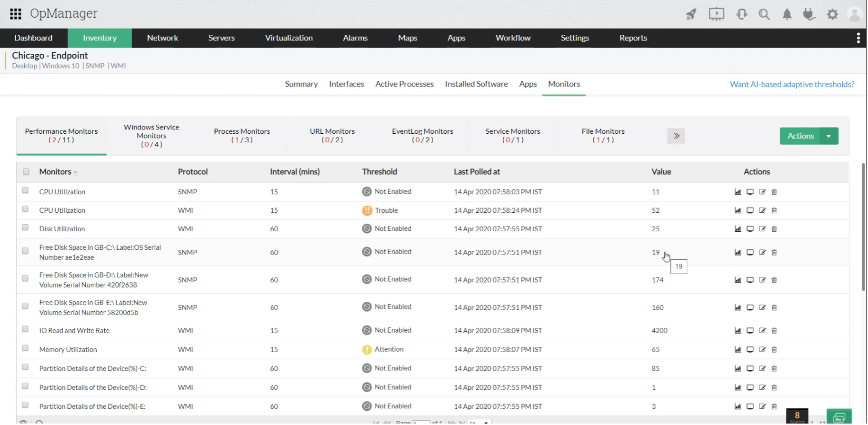The width and height of the screenshot is (868, 425).
Task: Delete the Free Disk Space GB-E monitor
Action: click(774, 308)
